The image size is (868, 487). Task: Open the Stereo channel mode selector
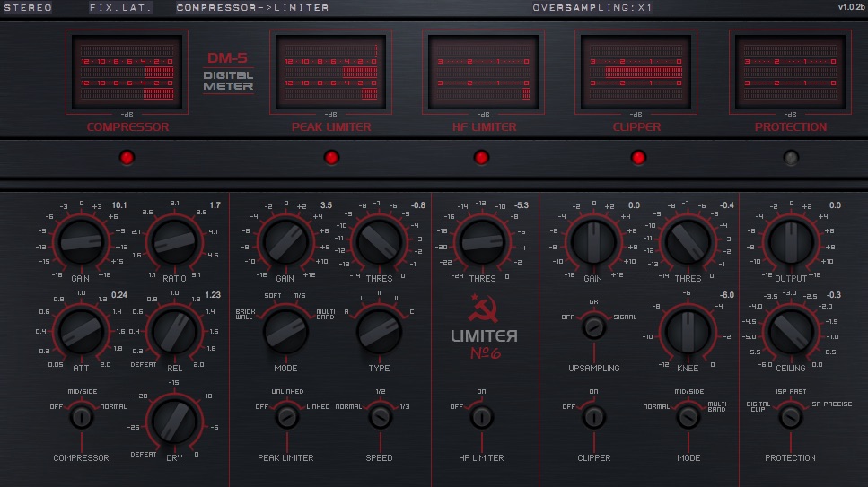click(x=28, y=8)
